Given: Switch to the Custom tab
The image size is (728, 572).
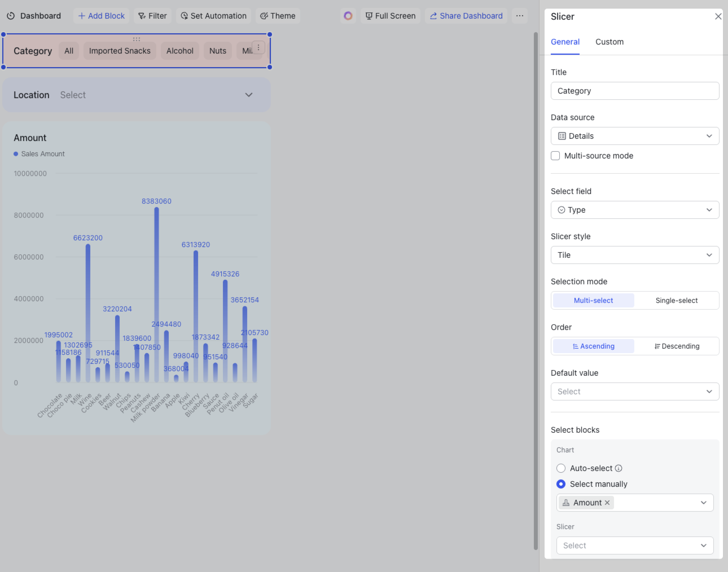Looking at the screenshot, I should point(609,42).
